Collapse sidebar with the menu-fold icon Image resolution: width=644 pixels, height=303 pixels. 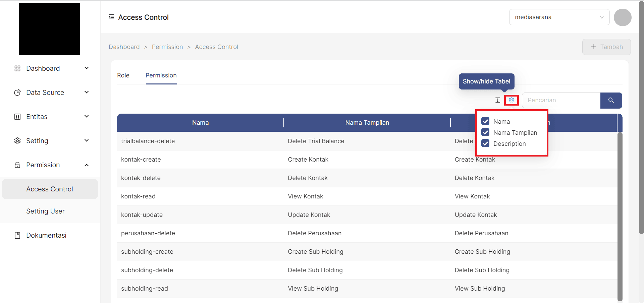click(x=111, y=17)
